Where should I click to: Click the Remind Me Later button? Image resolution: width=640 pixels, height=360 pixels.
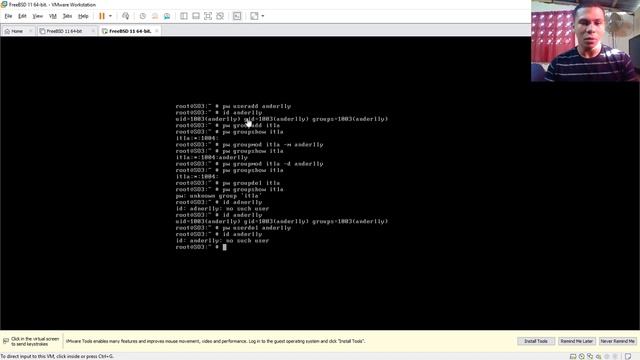pos(576,341)
